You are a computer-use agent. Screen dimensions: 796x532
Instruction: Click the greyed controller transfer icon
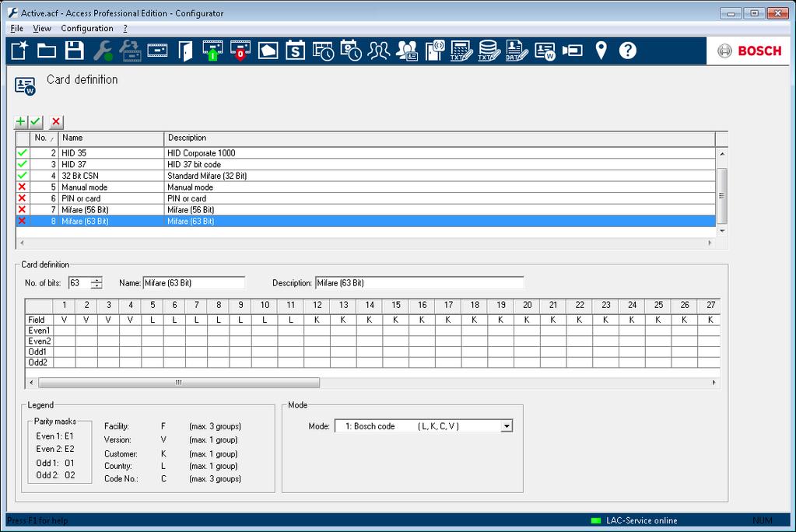tap(131, 51)
